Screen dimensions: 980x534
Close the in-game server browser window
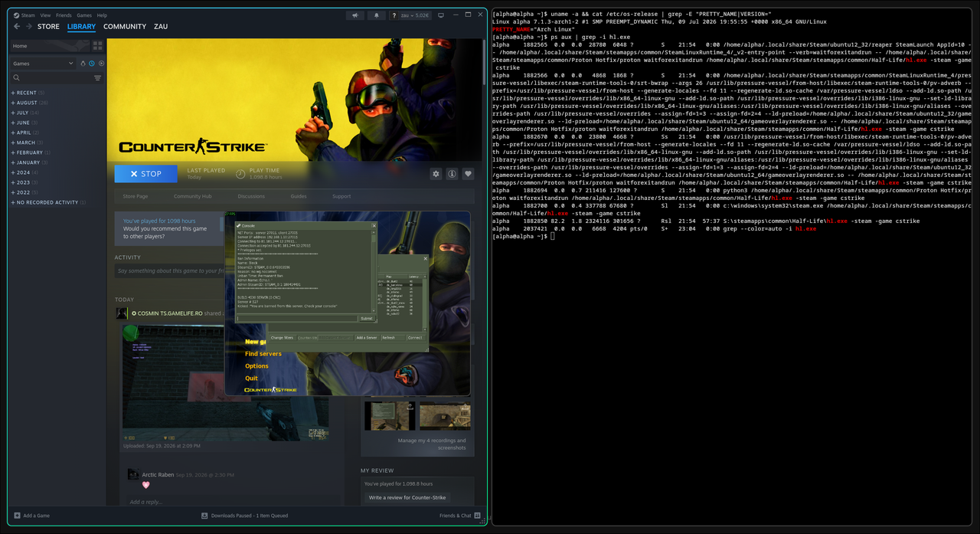pyautogui.click(x=425, y=258)
